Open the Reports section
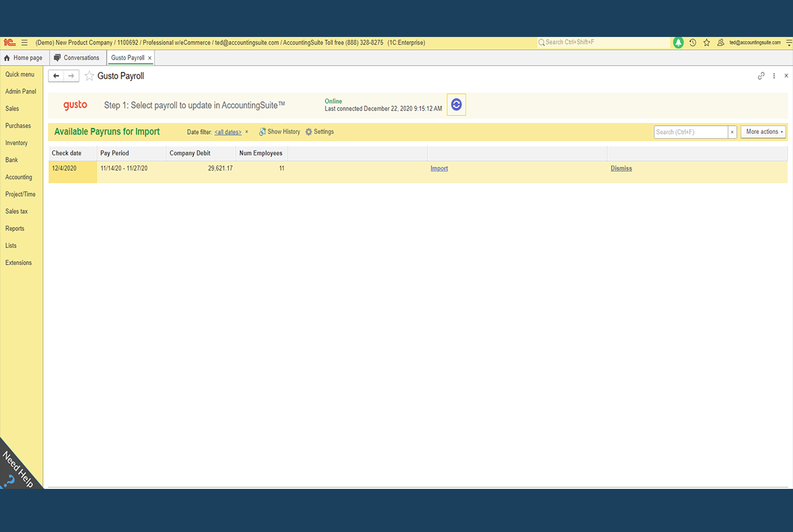 tap(14, 228)
